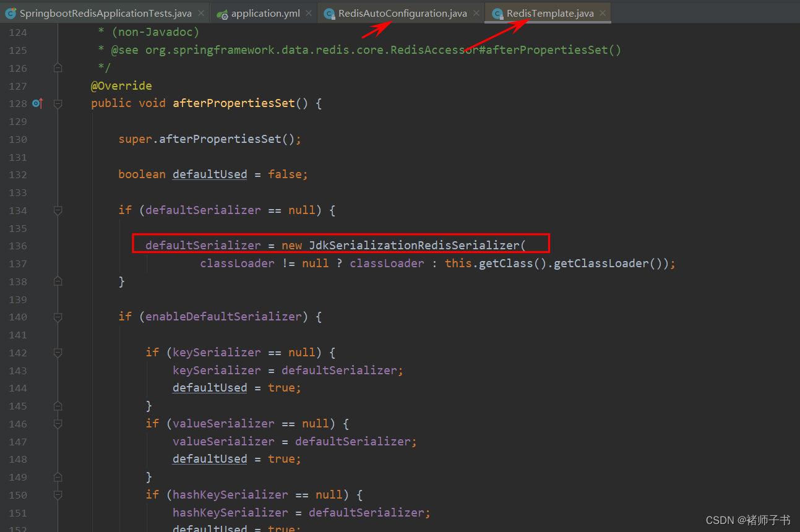Switch to RedisAutoConfiguration.java tab

[402, 13]
